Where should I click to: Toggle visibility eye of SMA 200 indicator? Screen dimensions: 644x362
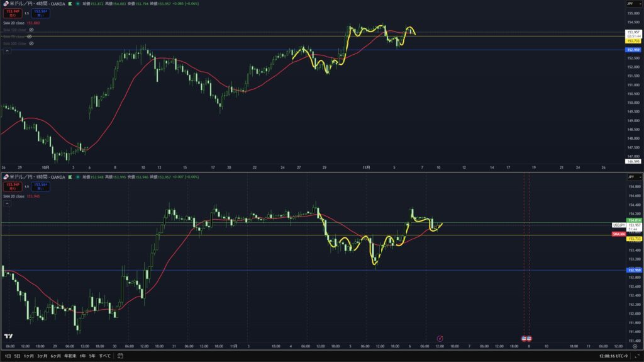point(31,43)
